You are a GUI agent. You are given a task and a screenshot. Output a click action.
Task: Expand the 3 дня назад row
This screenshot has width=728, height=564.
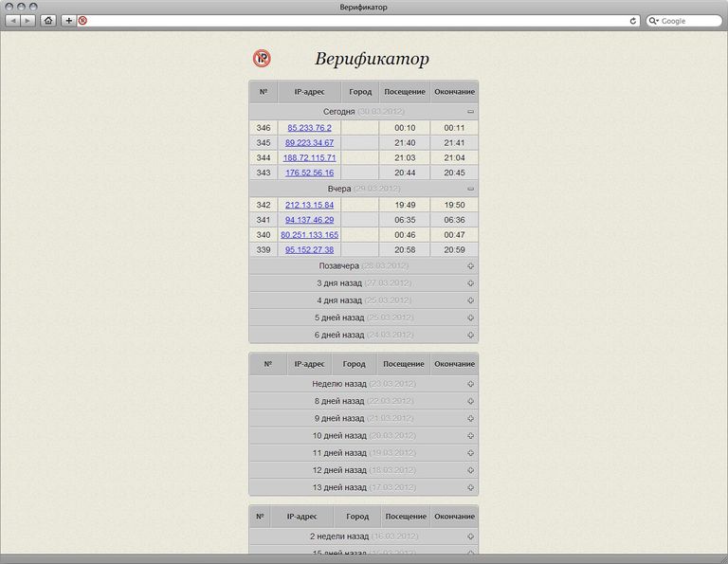coord(471,283)
